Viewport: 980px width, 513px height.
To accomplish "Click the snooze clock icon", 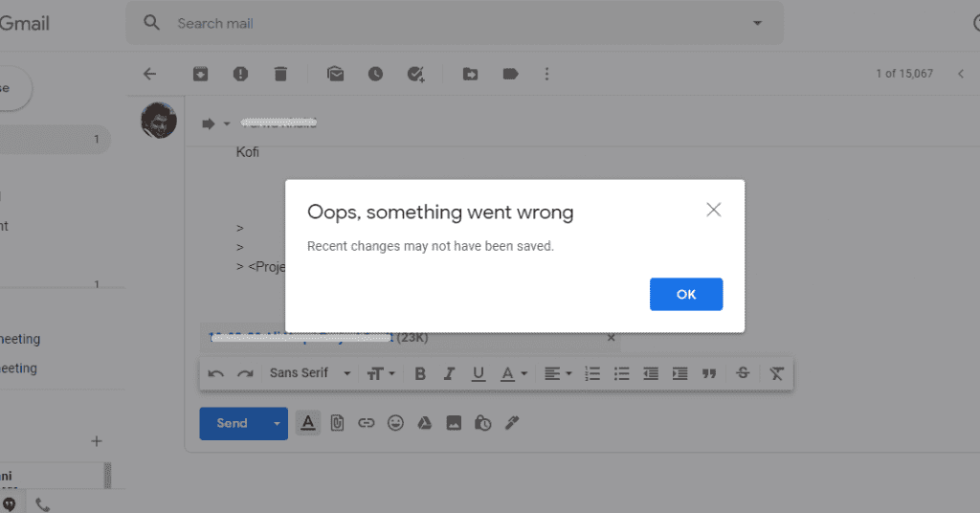I will point(375,74).
